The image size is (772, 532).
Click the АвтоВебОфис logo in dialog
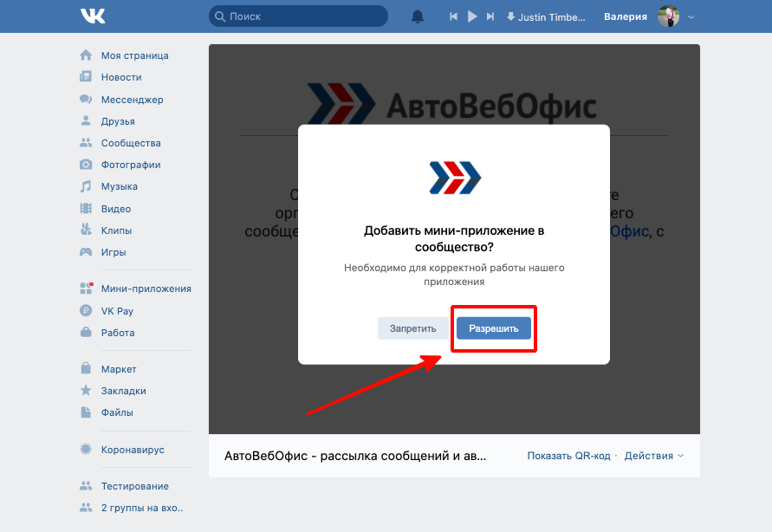point(454,177)
